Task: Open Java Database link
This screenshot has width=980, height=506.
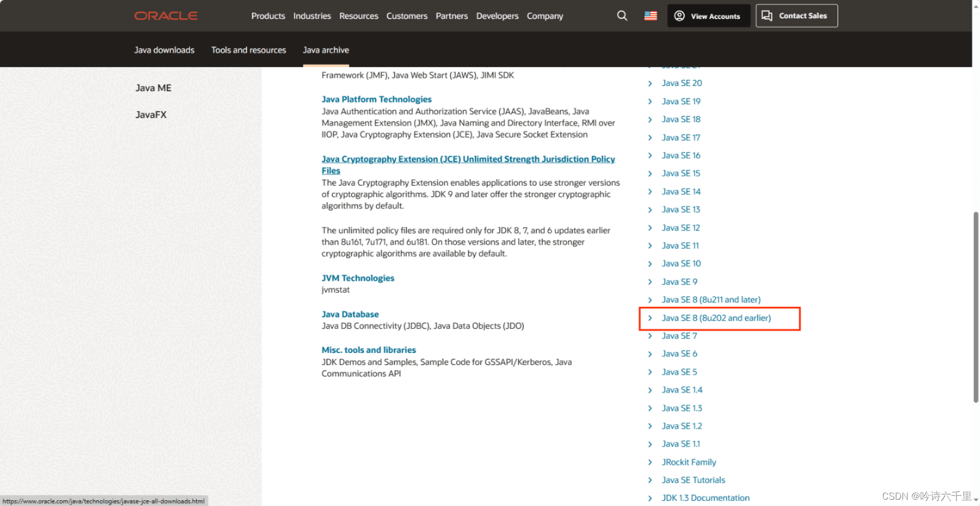Action: click(350, 314)
